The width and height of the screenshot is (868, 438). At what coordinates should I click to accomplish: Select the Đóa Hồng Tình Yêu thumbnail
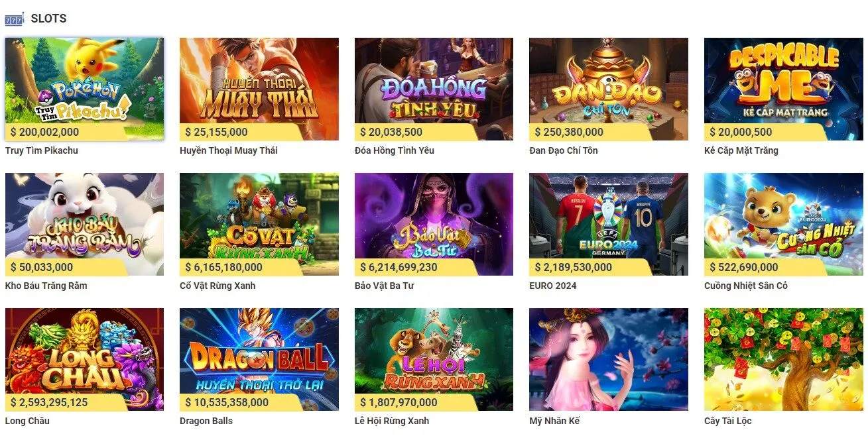click(434, 83)
